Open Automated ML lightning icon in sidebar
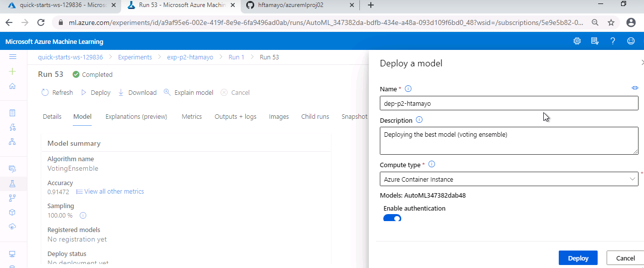The width and height of the screenshot is (644, 268). point(12,127)
